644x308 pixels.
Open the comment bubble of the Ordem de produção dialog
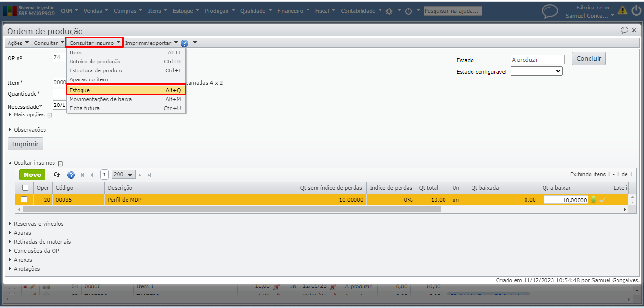[625, 30]
